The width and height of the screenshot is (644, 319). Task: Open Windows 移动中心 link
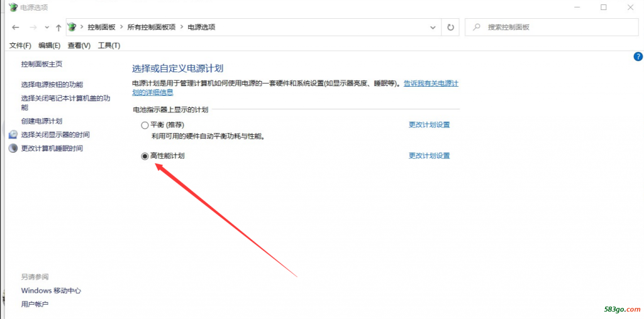click(51, 291)
